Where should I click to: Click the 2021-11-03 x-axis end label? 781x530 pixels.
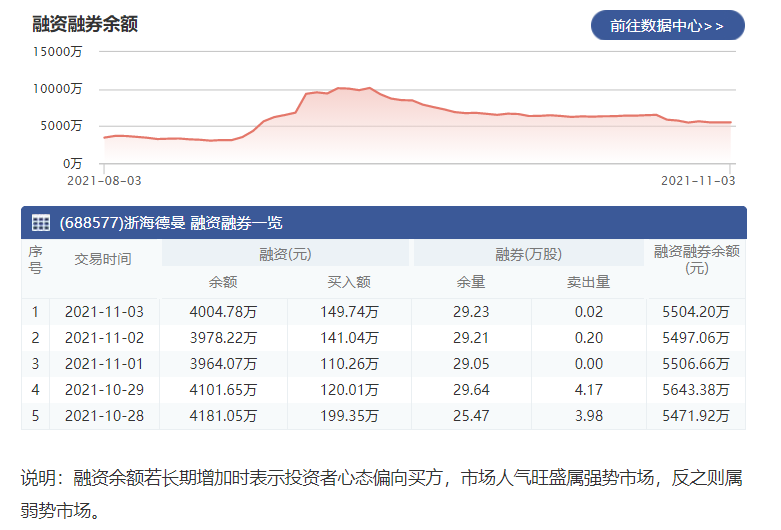point(698,180)
